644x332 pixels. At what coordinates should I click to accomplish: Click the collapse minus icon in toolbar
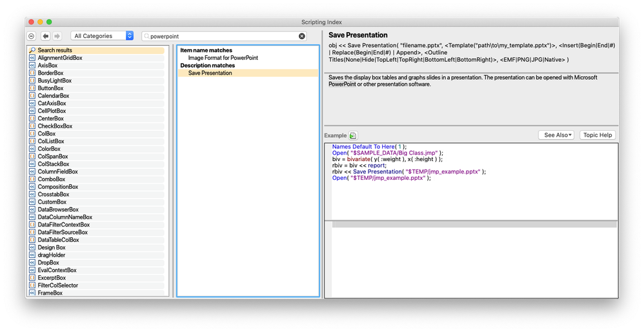(32, 36)
